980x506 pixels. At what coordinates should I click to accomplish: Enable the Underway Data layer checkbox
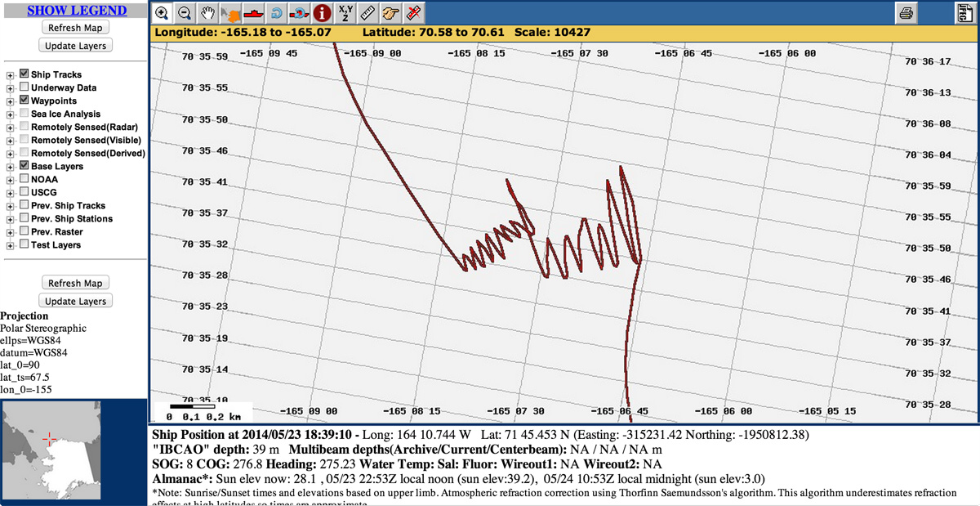tap(24, 87)
